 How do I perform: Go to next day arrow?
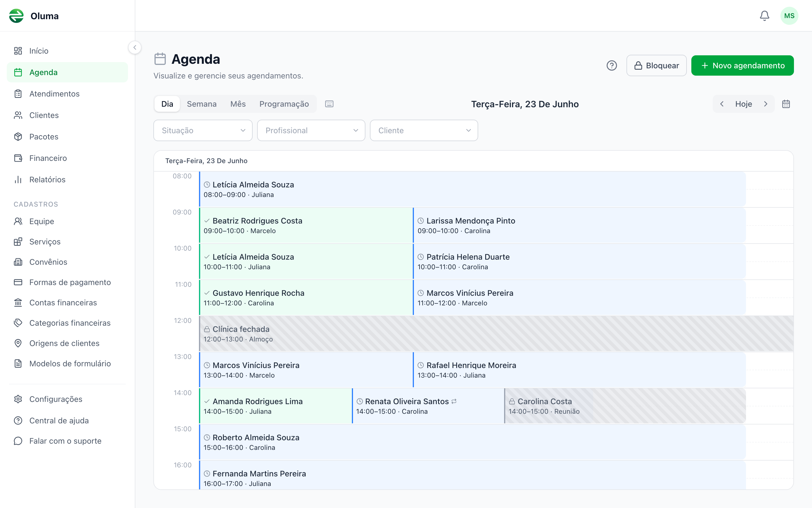766,104
